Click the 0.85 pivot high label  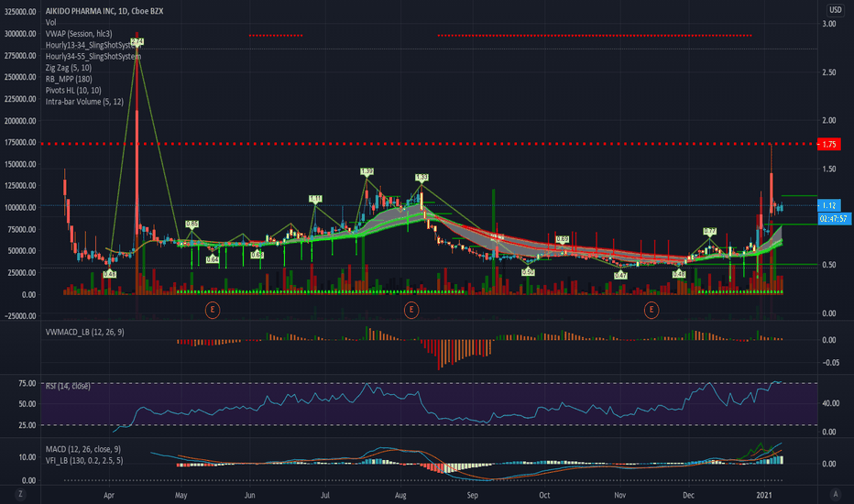pos(192,224)
